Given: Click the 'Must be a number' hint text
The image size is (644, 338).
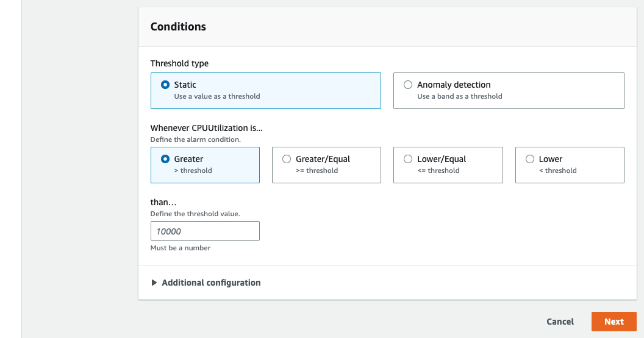Looking at the screenshot, I should (x=181, y=248).
